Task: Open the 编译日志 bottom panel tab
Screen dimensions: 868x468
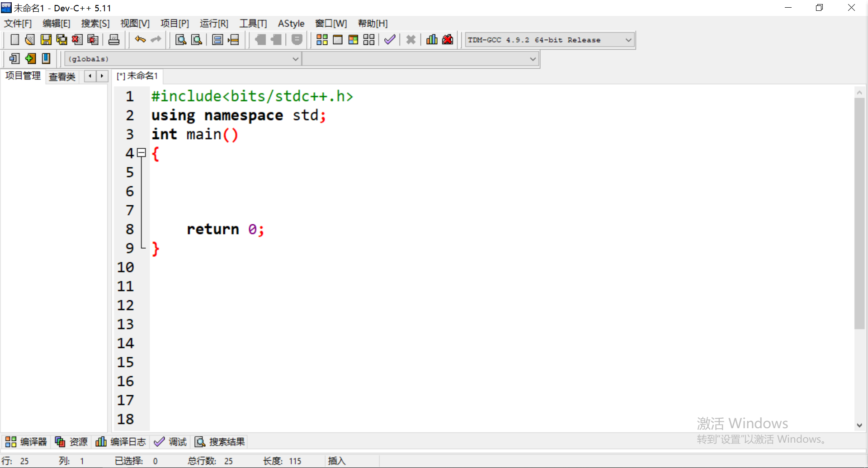Action: tap(121, 442)
